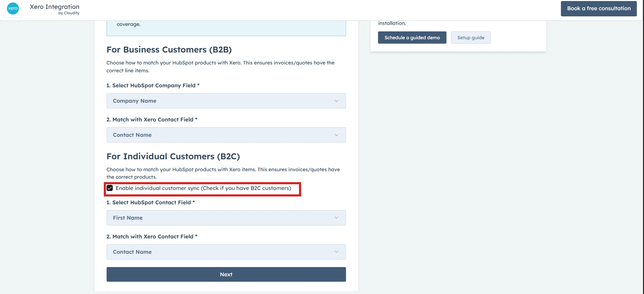
Task: Click Book a free consultation button
Action: click(x=599, y=9)
